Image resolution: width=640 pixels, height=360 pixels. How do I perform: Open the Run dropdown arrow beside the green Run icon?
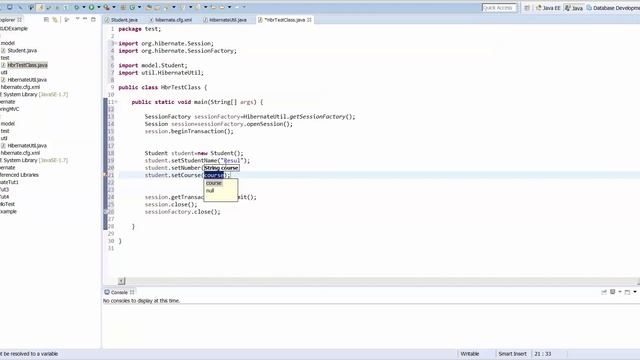tap(98, 7)
